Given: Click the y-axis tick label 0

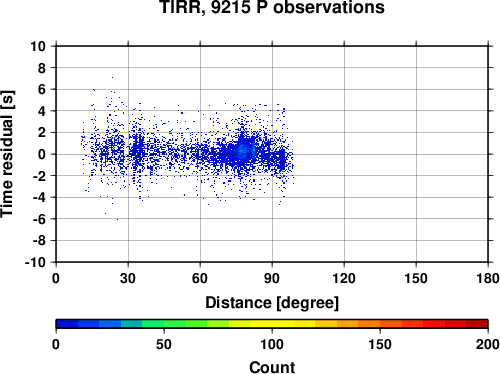Looking at the screenshot, I should [42, 154].
